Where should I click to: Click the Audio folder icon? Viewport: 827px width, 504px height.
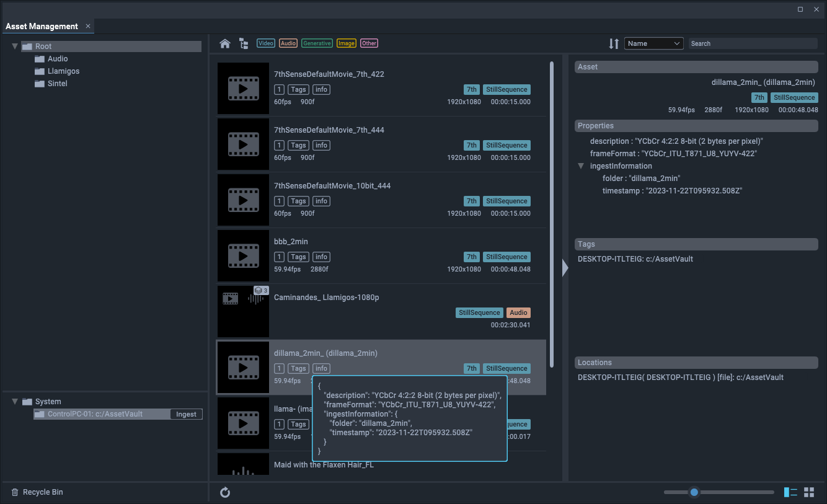click(39, 59)
